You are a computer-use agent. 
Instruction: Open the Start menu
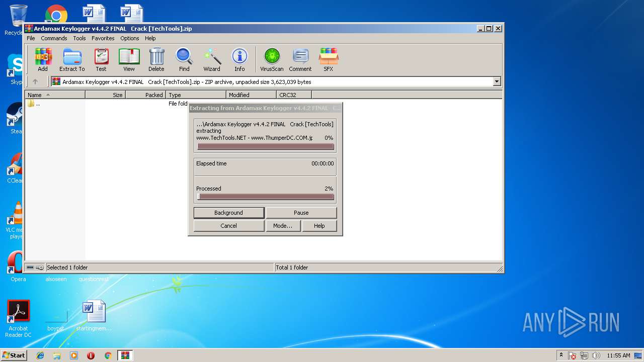pos(14,355)
